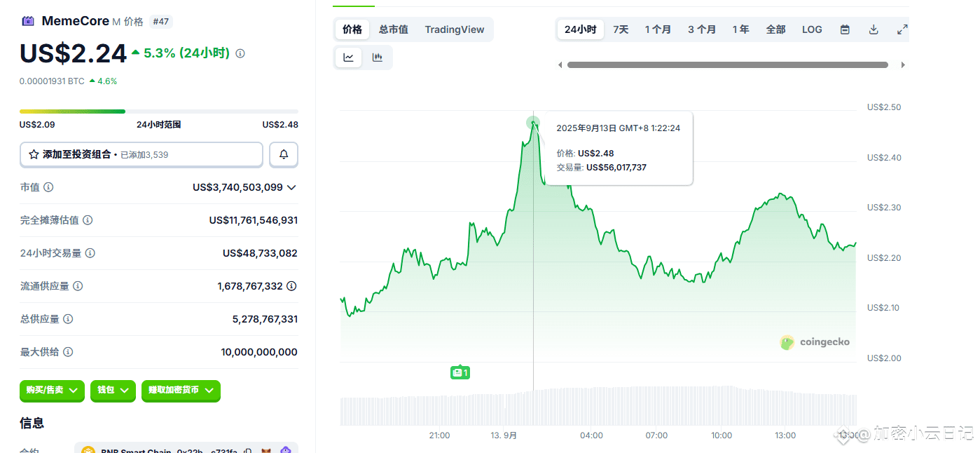Click the US$2.48 range high label
Image resolution: width=980 pixels, height=453 pixels.
(280, 125)
